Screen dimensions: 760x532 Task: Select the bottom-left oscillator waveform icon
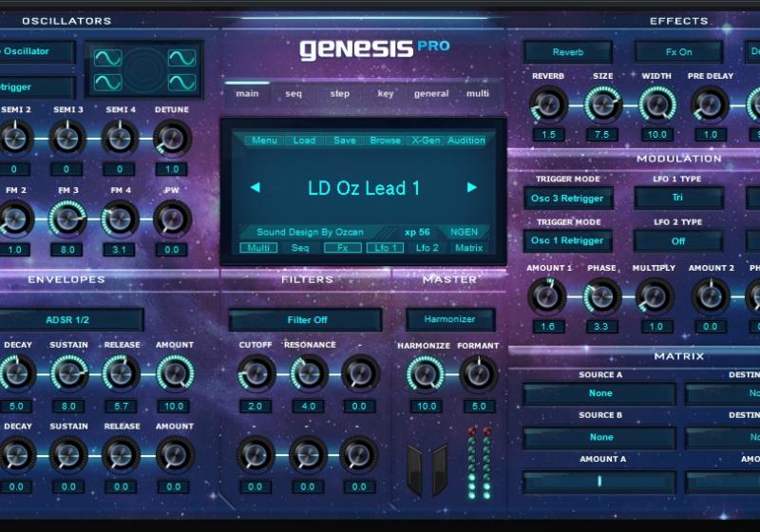(107, 83)
